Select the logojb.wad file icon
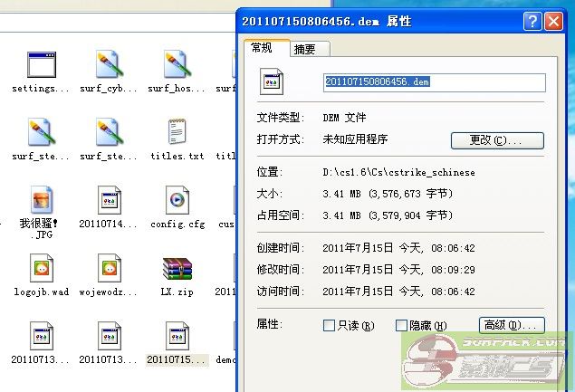The image size is (575, 392). pos(41,268)
